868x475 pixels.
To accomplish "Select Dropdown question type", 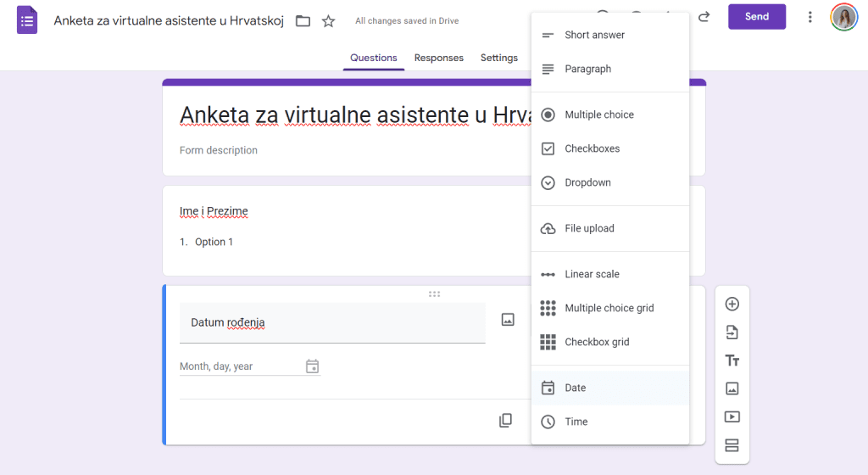I will pyautogui.click(x=587, y=182).
